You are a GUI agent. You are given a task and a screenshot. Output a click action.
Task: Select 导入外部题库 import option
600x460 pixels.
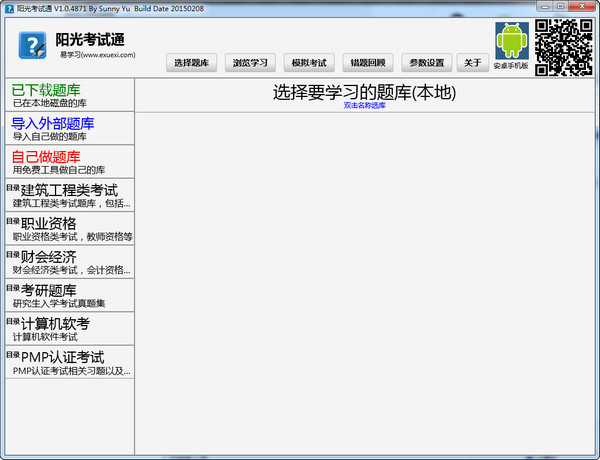(67, 129)
